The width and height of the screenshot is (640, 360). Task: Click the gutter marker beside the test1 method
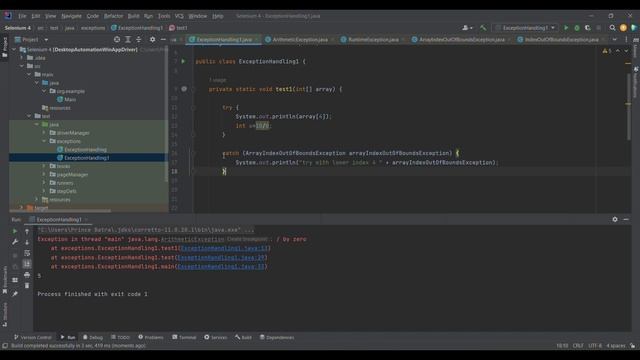[x=184, y=89]
